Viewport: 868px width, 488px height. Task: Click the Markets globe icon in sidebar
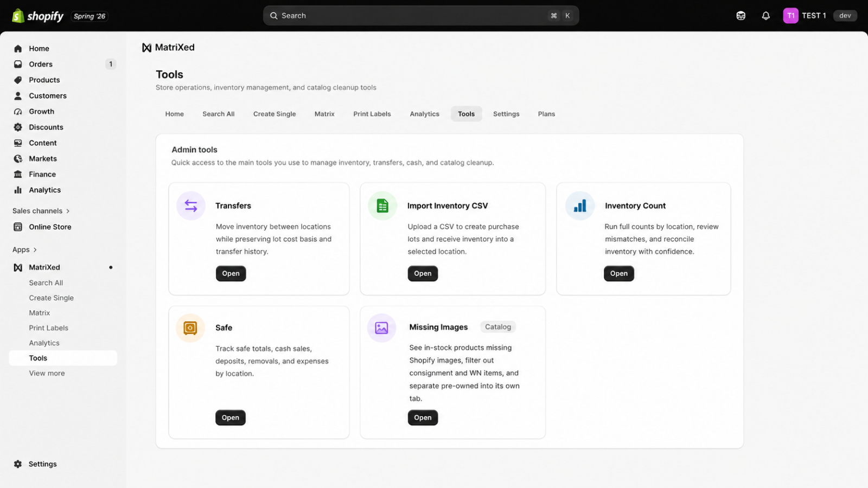pyautogui.click(x=18, y=158)
